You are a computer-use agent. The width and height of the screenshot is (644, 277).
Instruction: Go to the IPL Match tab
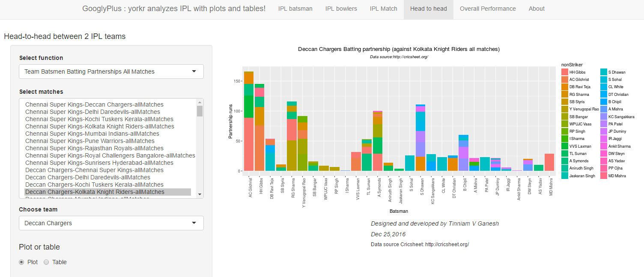pyautogui.click(x=383, y=9)
